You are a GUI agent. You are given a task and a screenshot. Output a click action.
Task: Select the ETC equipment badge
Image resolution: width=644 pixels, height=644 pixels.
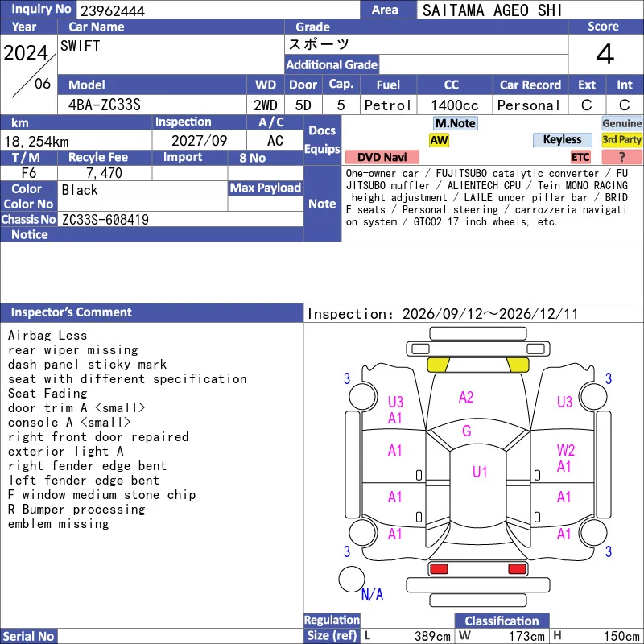point(580,157)
